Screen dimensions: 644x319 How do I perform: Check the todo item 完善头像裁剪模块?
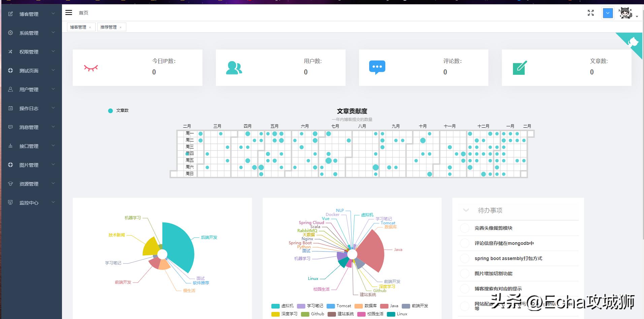[x=464, y=228]
